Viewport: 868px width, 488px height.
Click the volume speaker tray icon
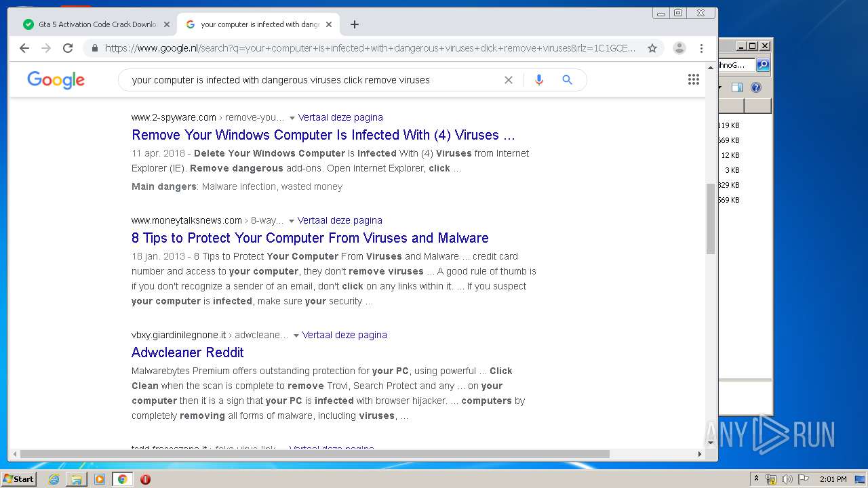tap(787, 479)
